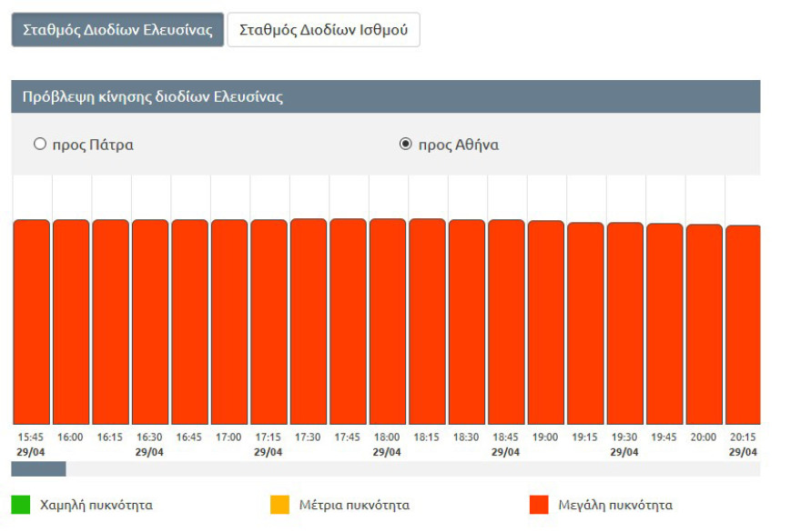This screenshot has height=532, width=801.
Task: Pick the bar for 17:45
Action: pos(348,321)
